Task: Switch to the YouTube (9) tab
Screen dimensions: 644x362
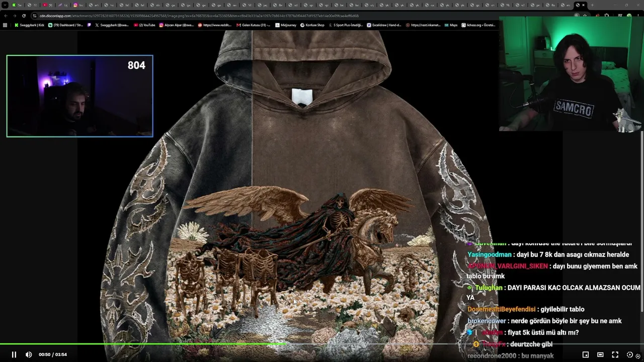Action: point(48,5)
